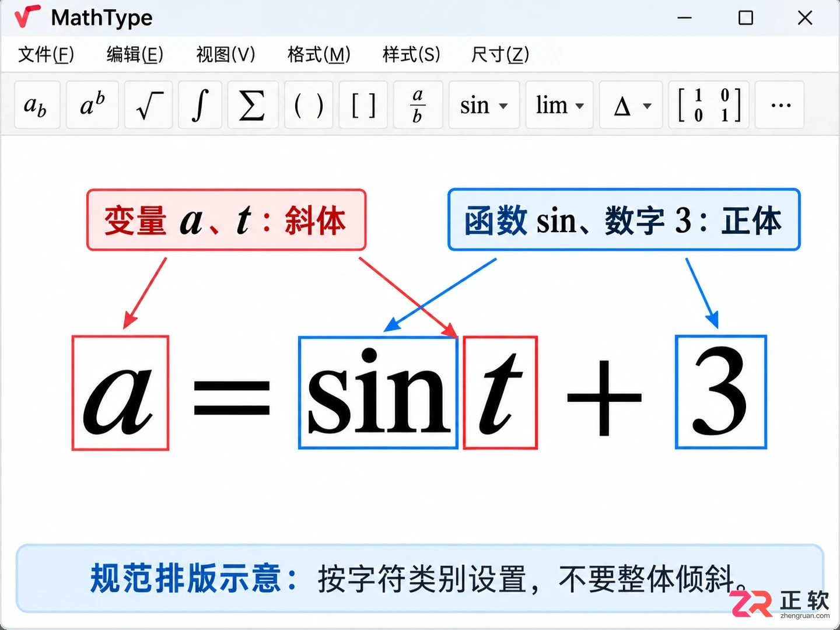840x630 pixels.
Task: Insert a superscript template
Action: pos(92,105)
